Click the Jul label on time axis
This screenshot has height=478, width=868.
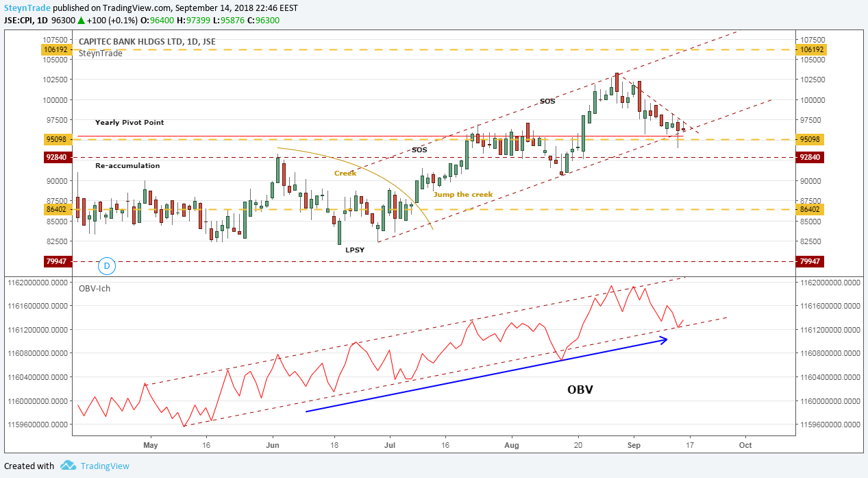[x=390, y=444]
